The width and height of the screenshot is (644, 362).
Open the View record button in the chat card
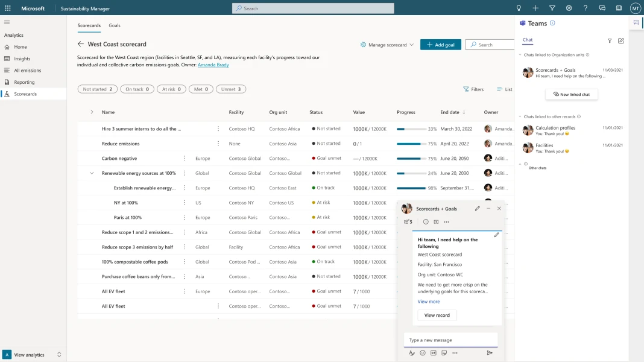pos(437,315)
